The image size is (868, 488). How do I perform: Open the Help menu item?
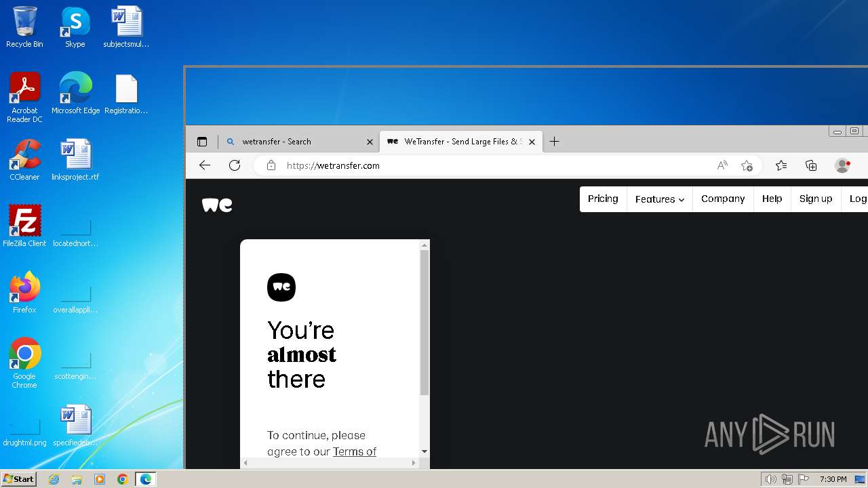coord(772,199)
